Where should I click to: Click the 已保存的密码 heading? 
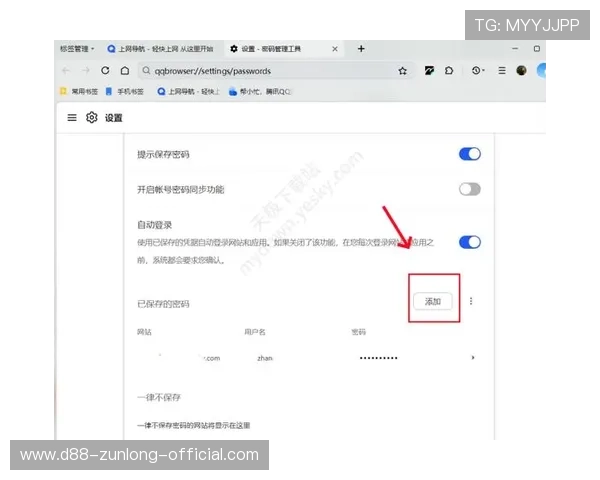(x=163, y=304)
